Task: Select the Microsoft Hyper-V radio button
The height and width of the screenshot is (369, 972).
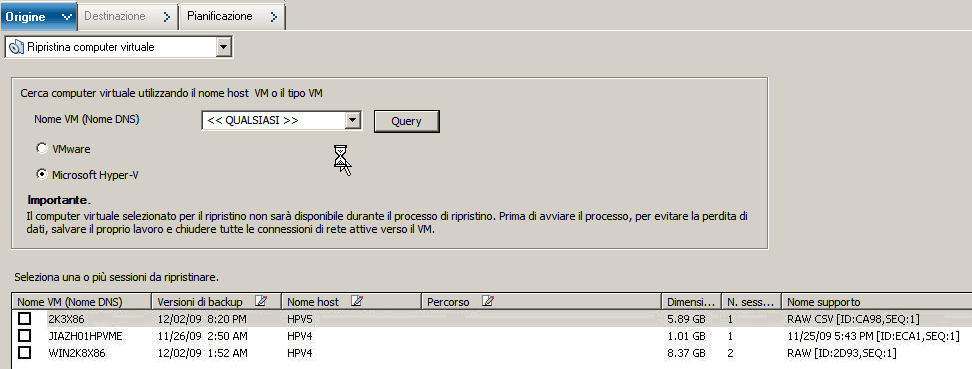Action: (42, 174)
